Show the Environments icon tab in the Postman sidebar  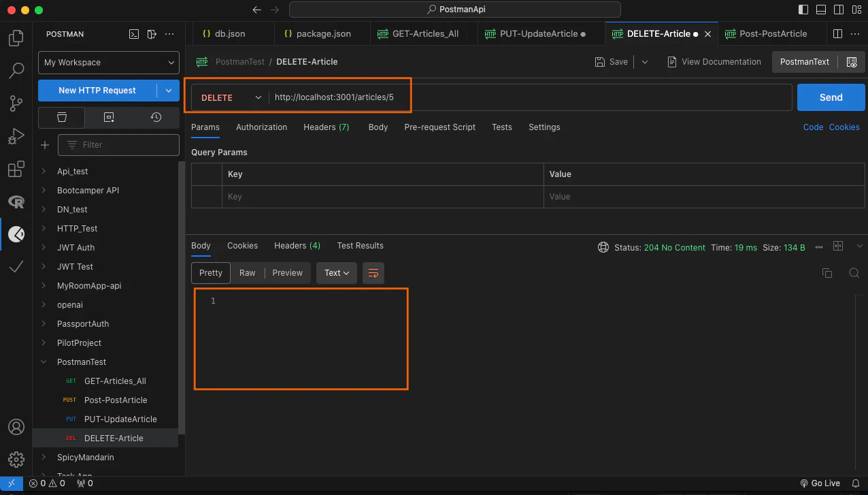(109, 117)
